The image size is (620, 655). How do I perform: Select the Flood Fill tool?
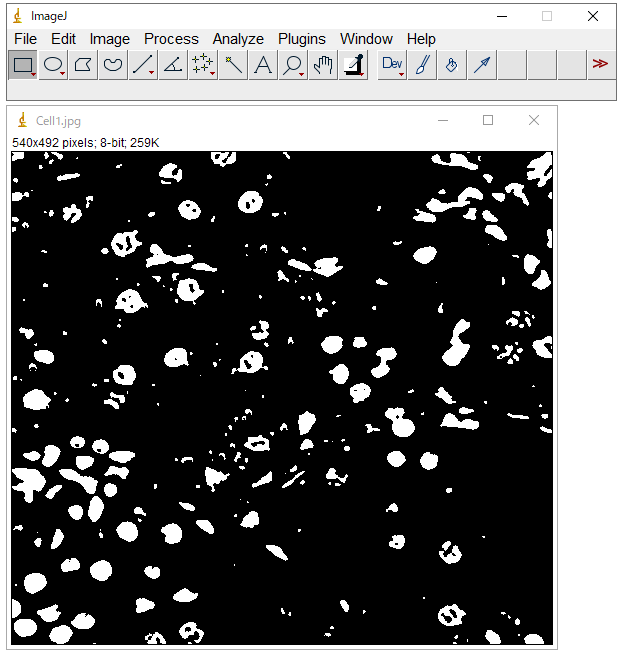click(x=452, y=65)
